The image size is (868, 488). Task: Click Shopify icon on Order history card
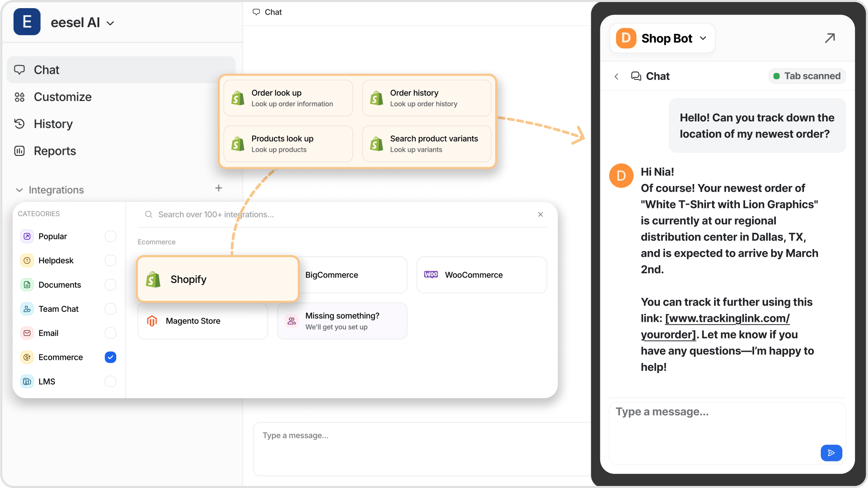377,98
